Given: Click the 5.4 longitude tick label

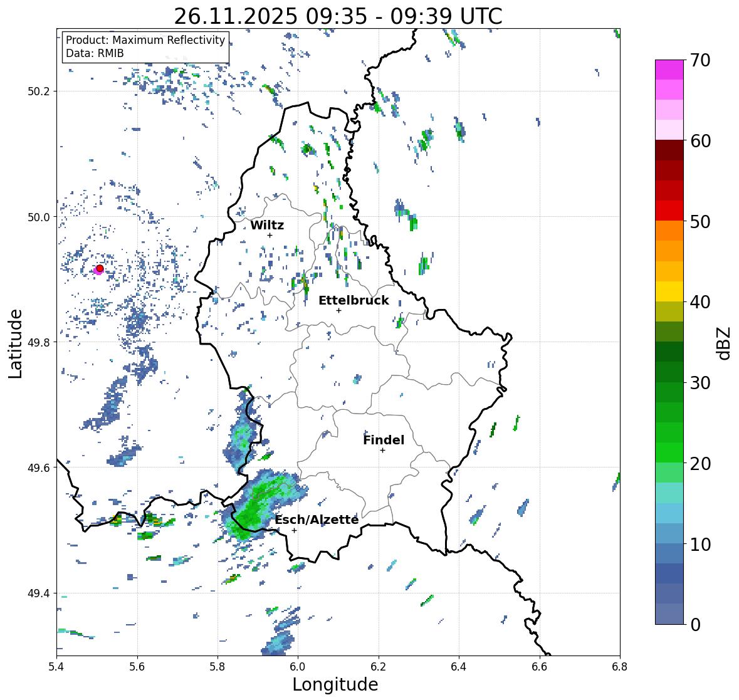Looking at the screenshot, I should click(x=56, y=667).
